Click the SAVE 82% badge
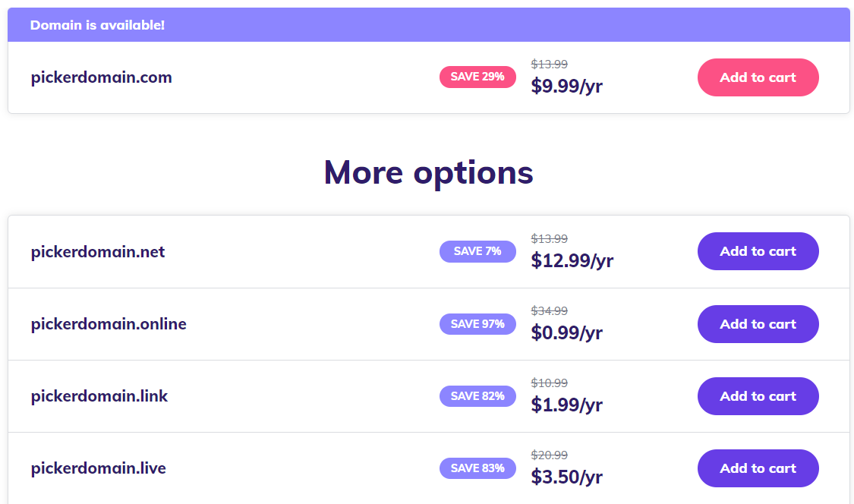 pos(477,396)
